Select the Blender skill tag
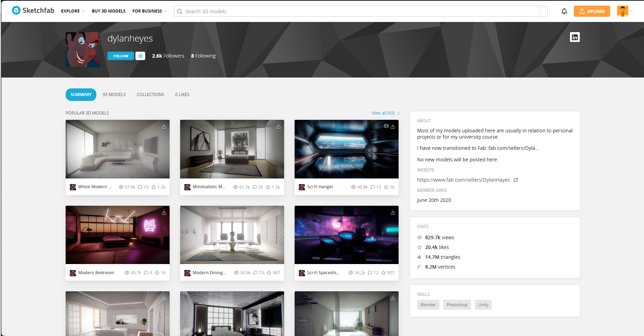Screen dimensions: 644x336 tap(428, 305)
